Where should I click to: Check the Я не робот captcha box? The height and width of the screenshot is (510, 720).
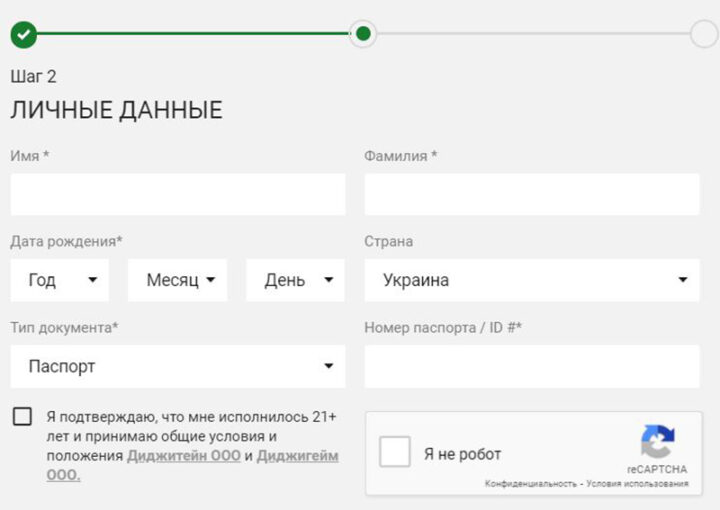point(395,452)
